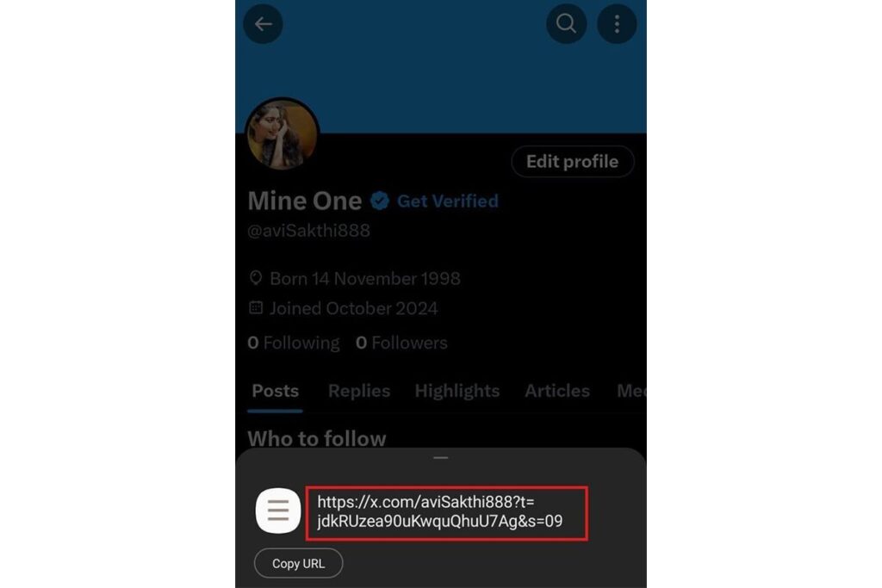Open the Highlights tab
This screenshot has width=882, height=588.
[x=457, y=391]
